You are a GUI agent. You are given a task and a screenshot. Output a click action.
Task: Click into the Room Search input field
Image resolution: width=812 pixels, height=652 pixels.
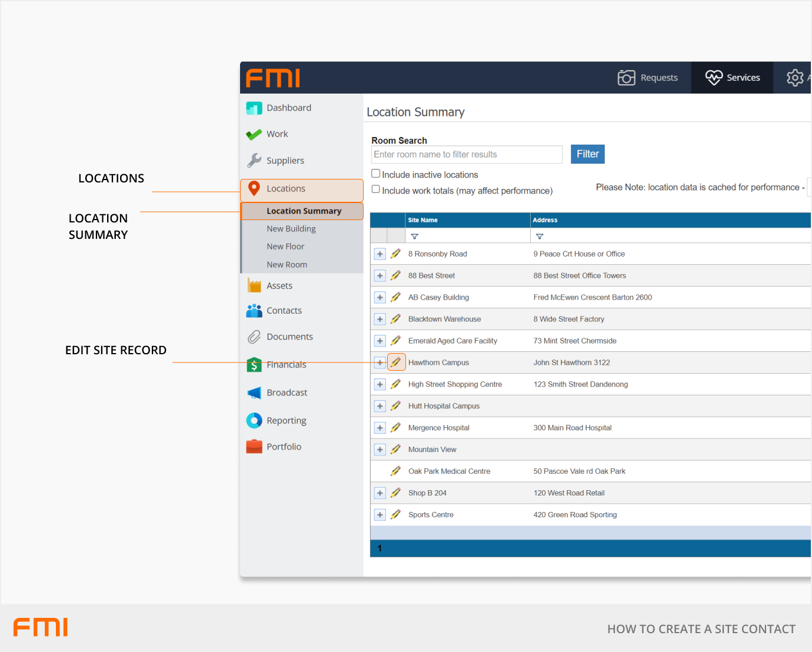[467, 155]
